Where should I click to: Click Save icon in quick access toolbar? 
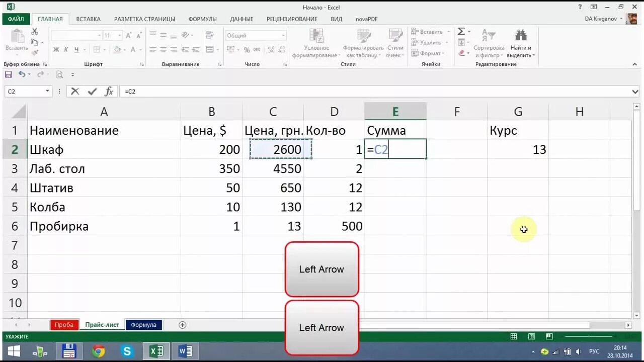(9, 74)
